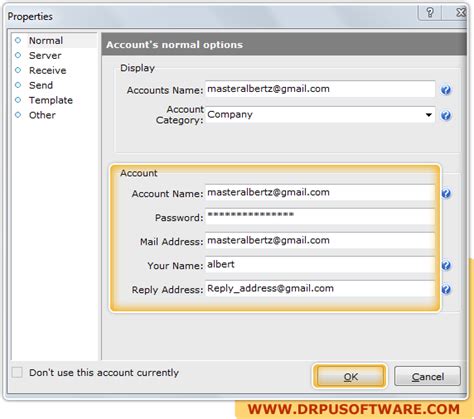Confirm with the OK button
This screenshot has width=474, height=419.
[x=350, y=377]
